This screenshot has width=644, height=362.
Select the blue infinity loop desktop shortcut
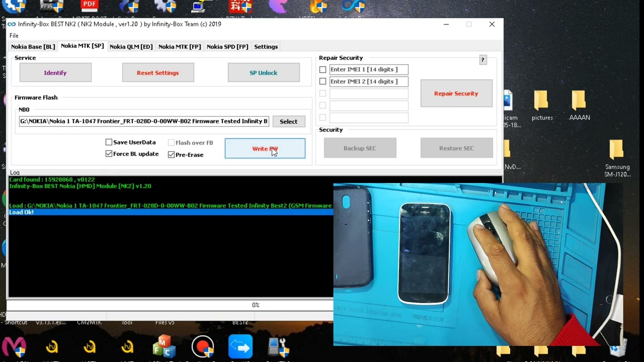353,6
